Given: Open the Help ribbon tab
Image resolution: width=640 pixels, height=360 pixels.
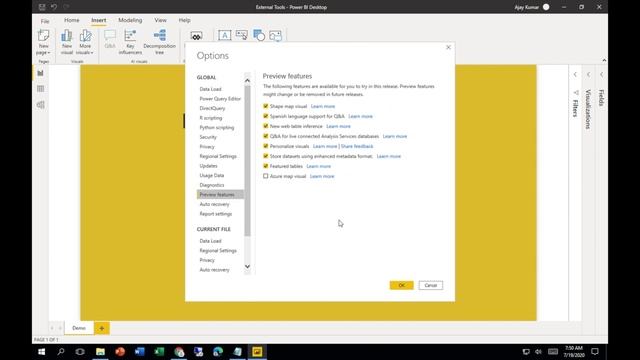Looking at the screenshot, I should click(184, 20).
